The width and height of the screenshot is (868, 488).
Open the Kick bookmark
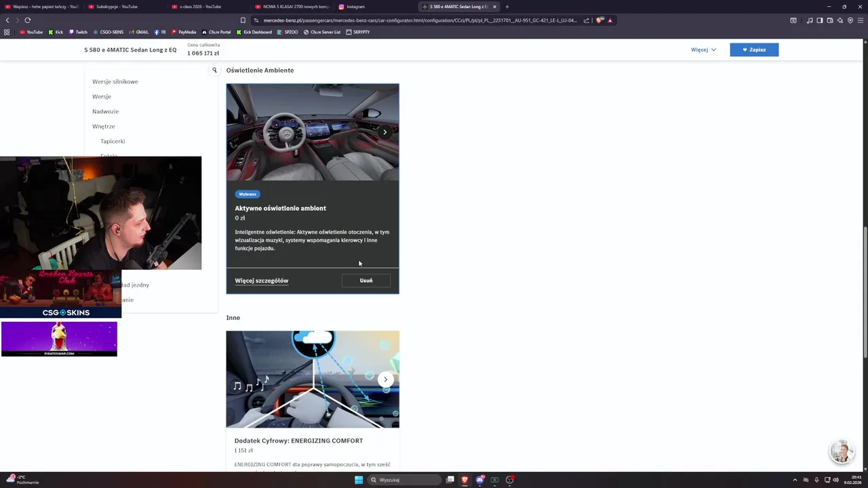point(56,32)
